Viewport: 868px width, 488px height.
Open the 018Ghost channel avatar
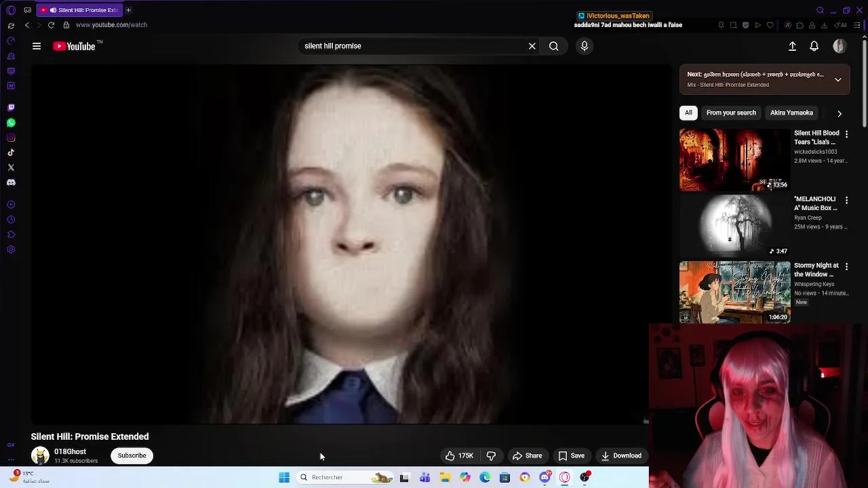[40, 455]
